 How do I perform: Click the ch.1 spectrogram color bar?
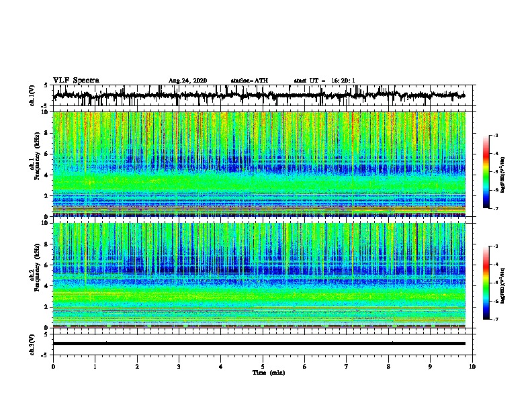[486, 172]
